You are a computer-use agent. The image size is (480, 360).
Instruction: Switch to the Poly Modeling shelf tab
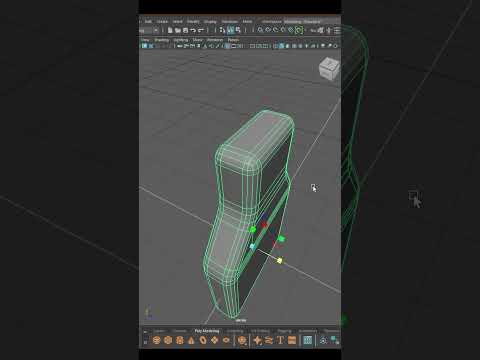[207, 331]
